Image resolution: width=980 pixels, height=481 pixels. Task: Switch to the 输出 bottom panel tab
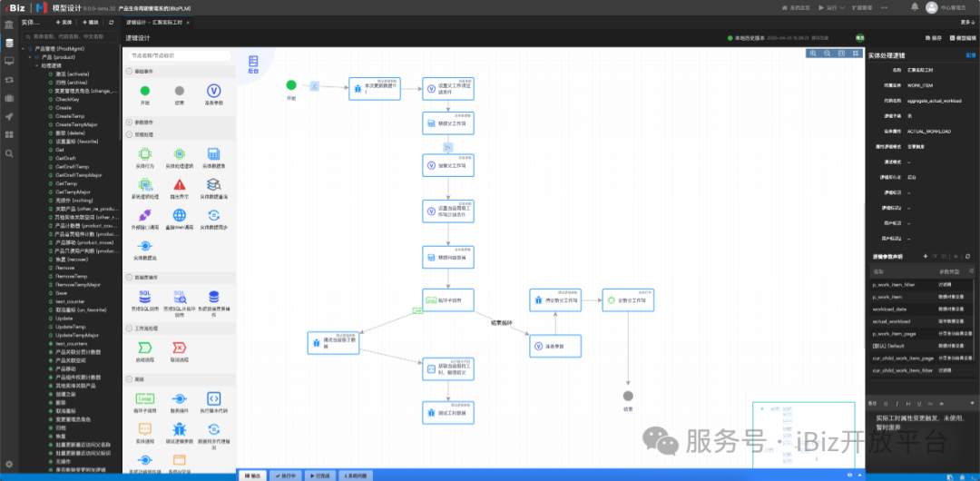252,476
